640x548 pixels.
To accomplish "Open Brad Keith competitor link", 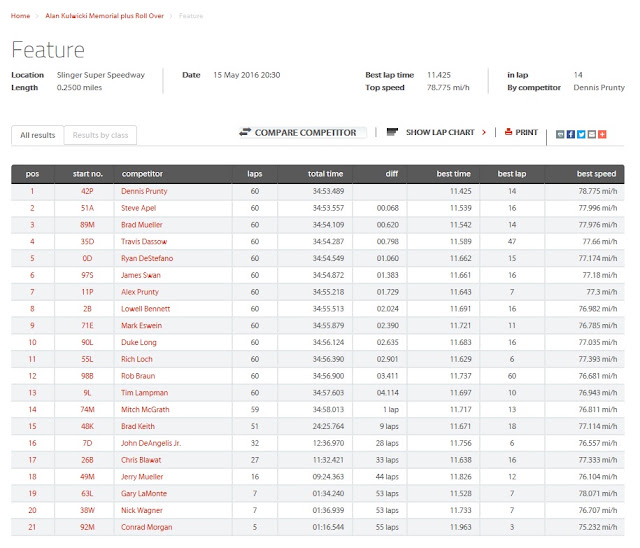I will pos(138,426).
